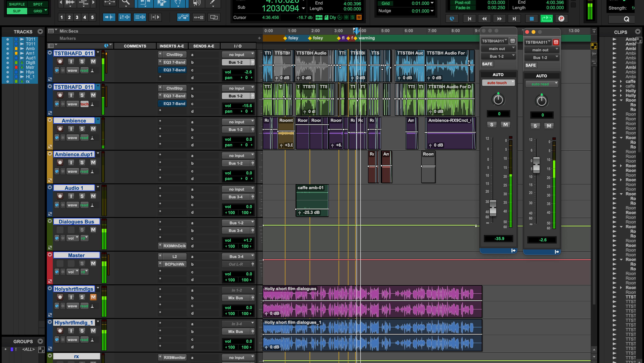Toggle Link Timeline and Edit Selection
The image size is (644, 363).
(124, 17)
